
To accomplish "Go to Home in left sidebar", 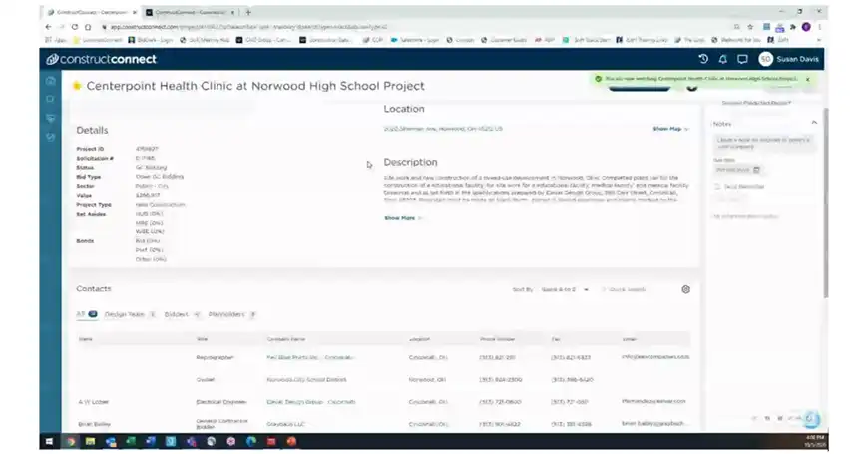I will pos(51,80).
